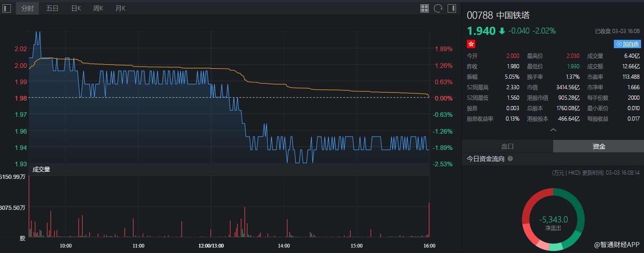The image size is (644, 253).
Task: Toggle the left sidebar panel icon
Action: pyautogui.click(x=7, y=8)
